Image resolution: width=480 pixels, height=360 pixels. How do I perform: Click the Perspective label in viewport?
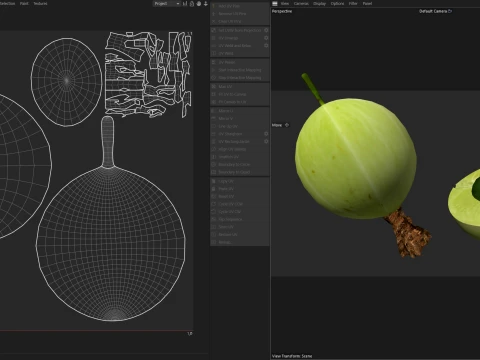click(x=282, y=11)
